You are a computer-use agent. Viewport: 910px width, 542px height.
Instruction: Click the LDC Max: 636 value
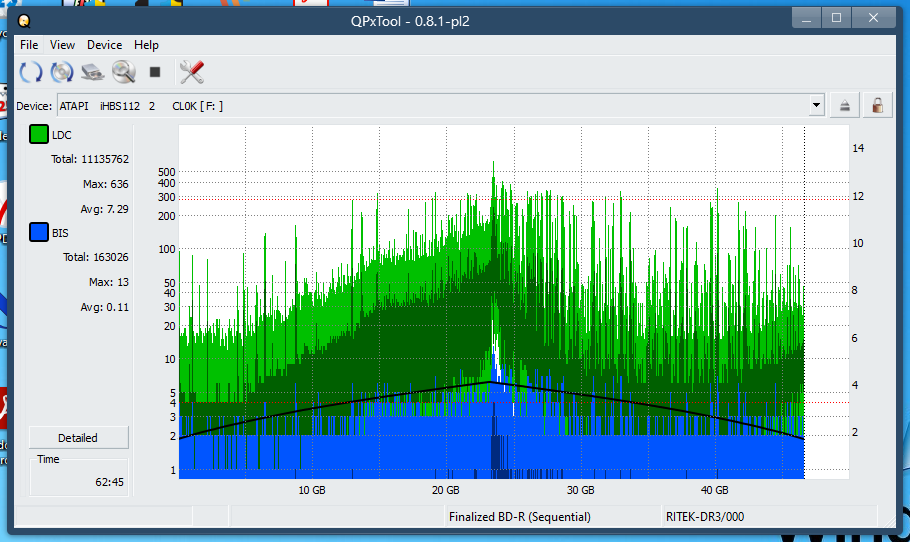point(106,184)
